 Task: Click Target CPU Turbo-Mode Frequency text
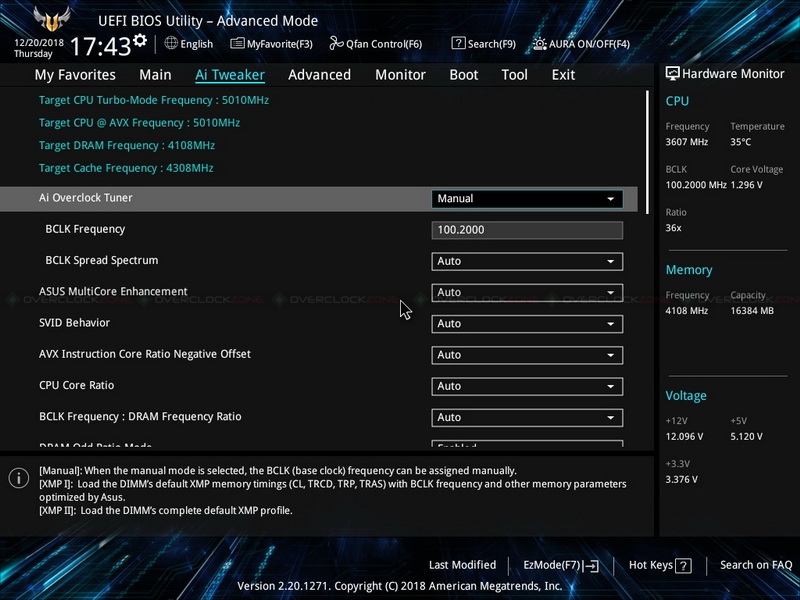pos(154,100)
